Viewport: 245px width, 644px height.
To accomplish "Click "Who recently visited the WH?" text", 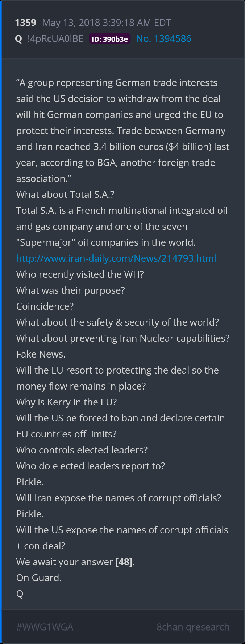I will pyautogui.click(x=80, y=274).
